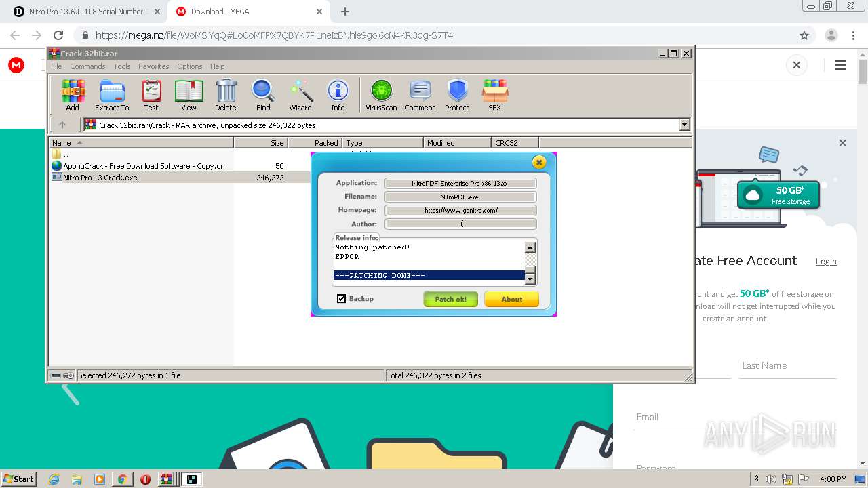Close patcher dialog with yellow X
This screenshot has height=488, width=868.
pos(539,162)
